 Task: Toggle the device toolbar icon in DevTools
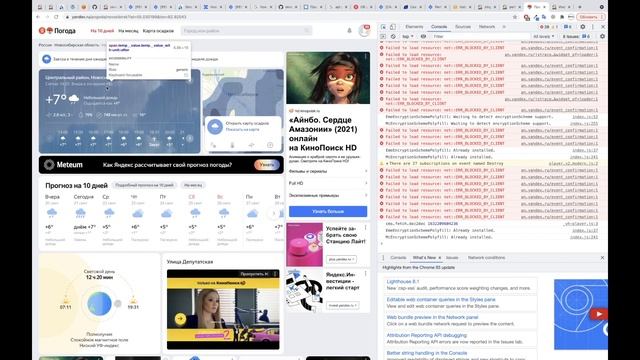click(x=392, y=27)
